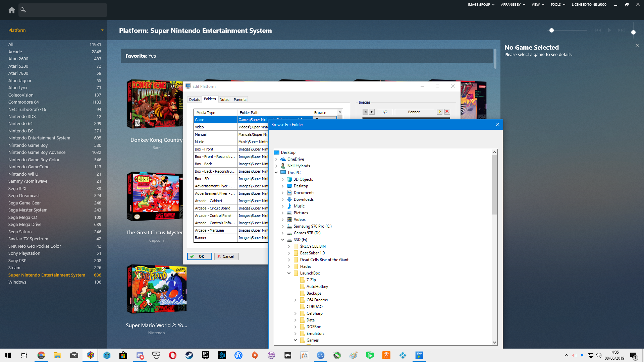Open Windows Start menu
This screenshot has height=362, width=644.
click(8, 355)
